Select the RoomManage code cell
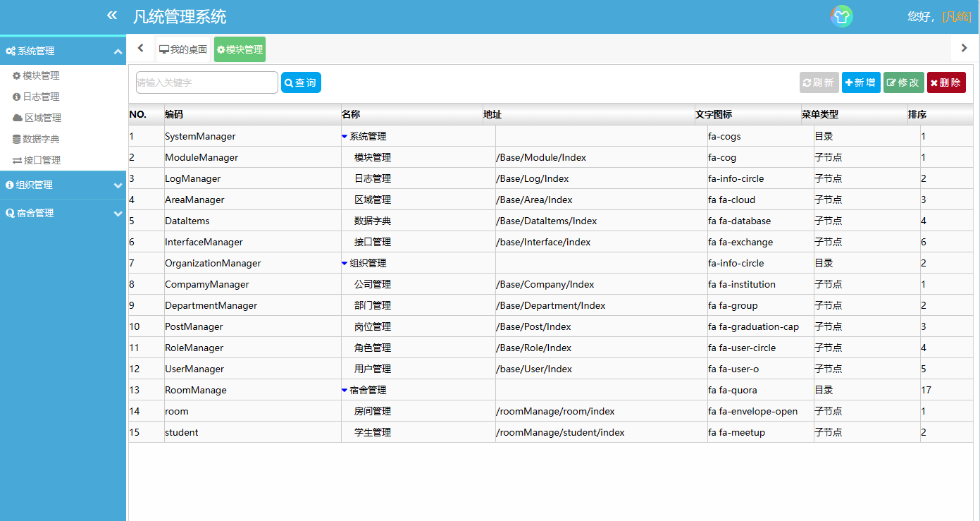 click(x=253, y=390)
